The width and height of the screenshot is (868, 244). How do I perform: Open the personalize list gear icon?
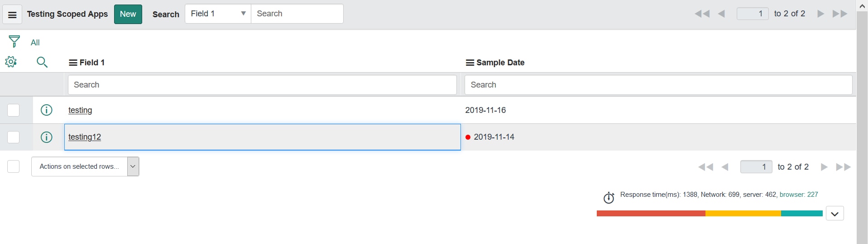point(11,62)
